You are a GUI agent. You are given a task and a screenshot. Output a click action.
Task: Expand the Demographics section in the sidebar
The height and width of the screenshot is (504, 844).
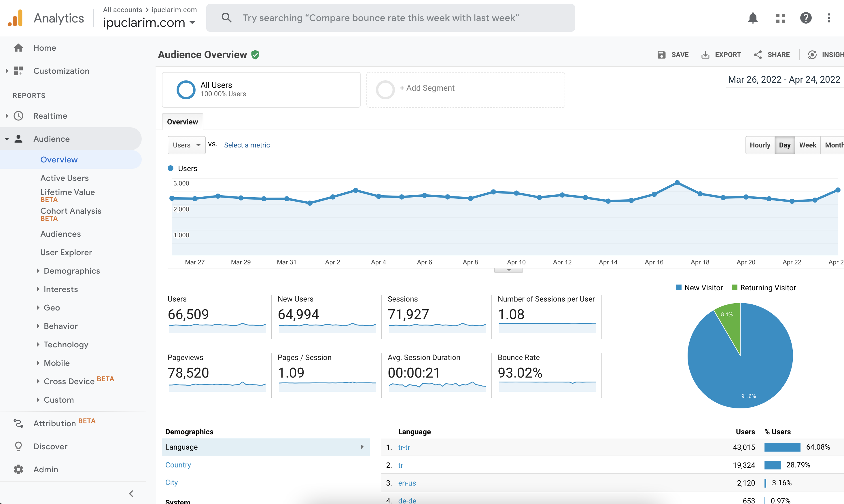[72, 271]
